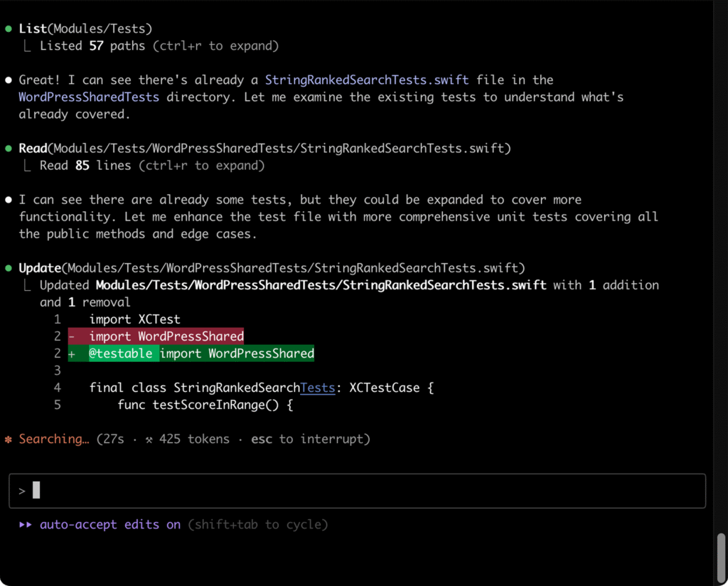Expand the 'Read 85 lines' result
The image size is (728, 586).
[x=152, y=166]
